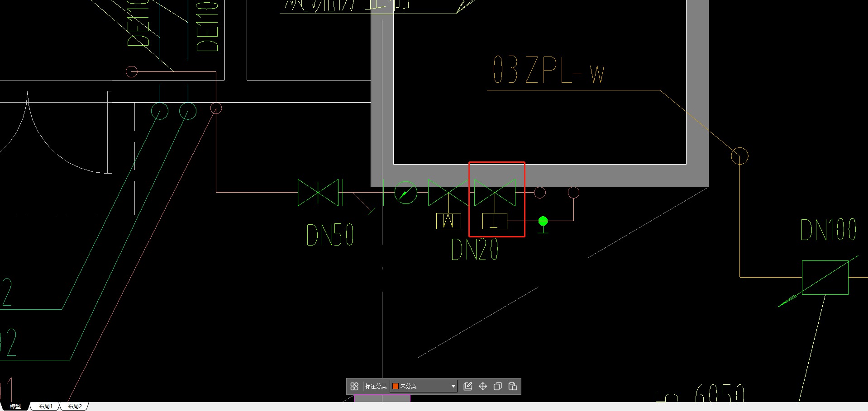Open the 布局2 layout tab
868x411 pixels.
pyautogui.click(x=75, y=406)
